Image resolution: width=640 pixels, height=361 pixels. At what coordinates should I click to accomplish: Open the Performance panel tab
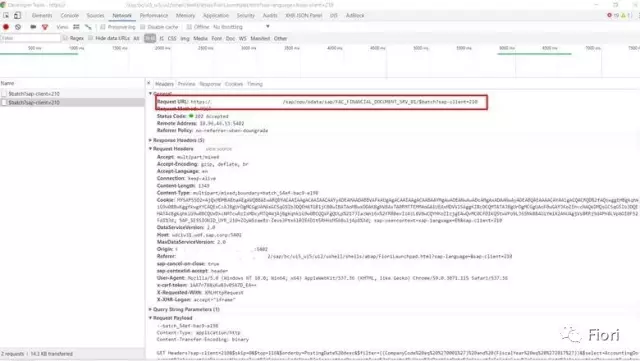(154, 16)
